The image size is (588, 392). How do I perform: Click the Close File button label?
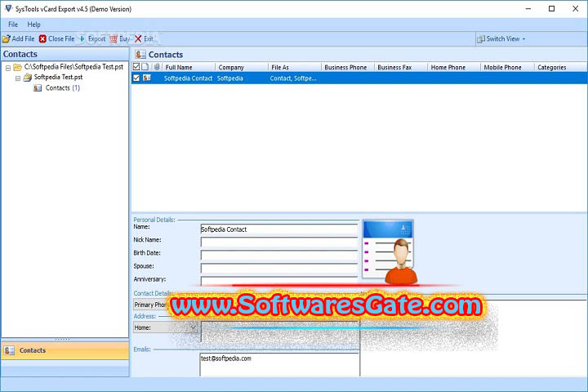(61, 38)
